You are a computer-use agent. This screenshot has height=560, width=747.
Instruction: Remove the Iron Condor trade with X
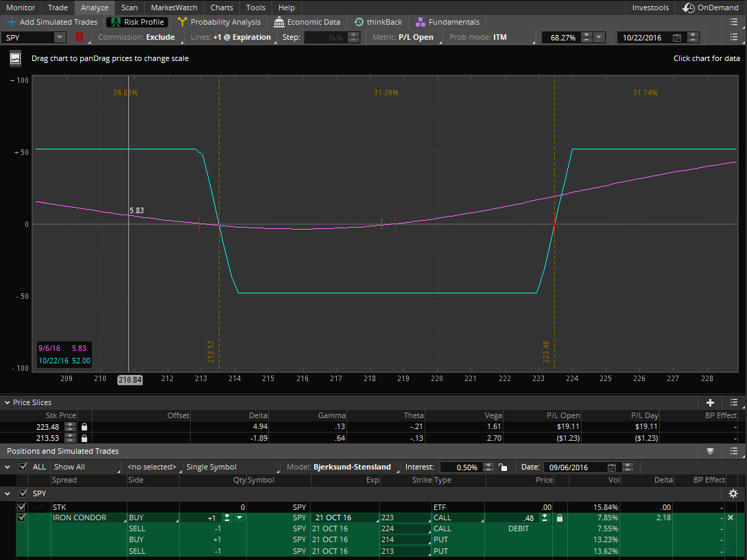(730, 518)
